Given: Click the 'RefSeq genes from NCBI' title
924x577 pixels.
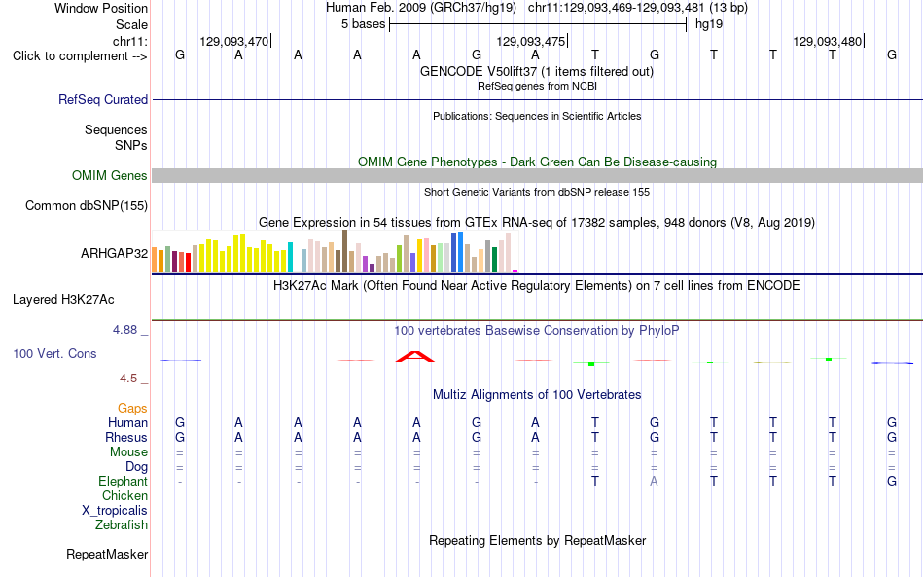Looking at the screenshot, I should tap(537, 86).
